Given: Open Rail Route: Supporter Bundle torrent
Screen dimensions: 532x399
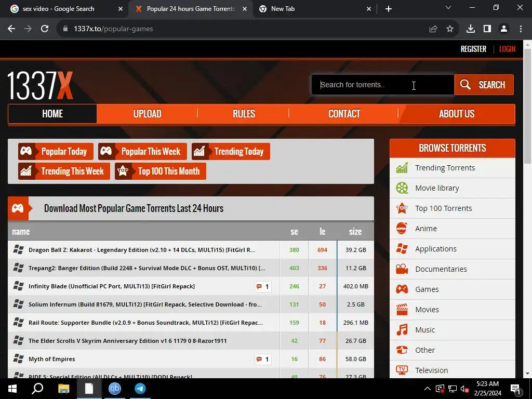Looking at the screenshot, I should point(146,323).
